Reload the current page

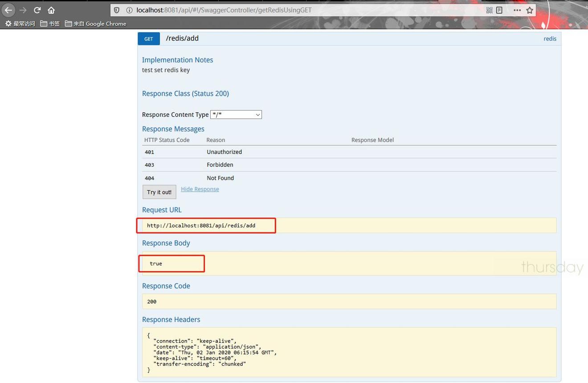pyautogui.click(x=37, y=10)
